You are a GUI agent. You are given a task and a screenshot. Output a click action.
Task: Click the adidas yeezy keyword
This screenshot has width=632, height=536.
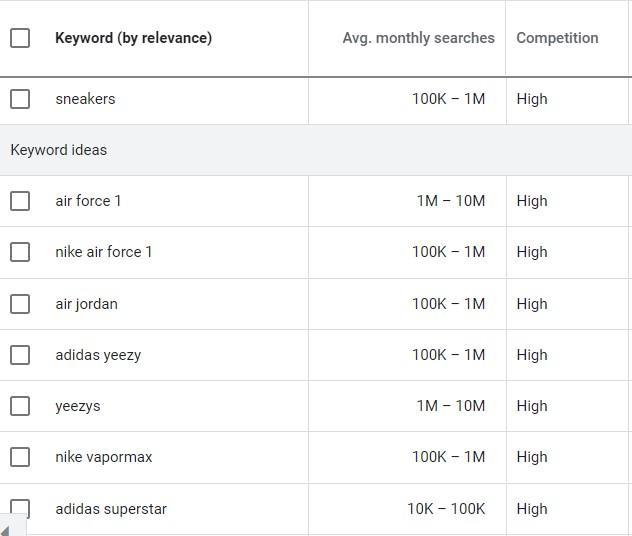coord(98,355)
